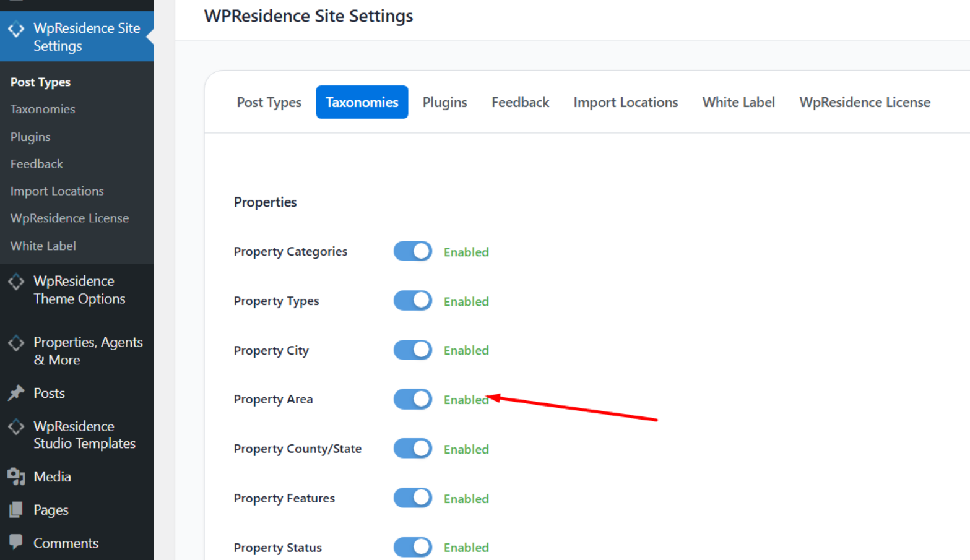Click the Pages icon in sidebar
The height and width of the screenshot is (560, 970).
pyautogui.click(x=16, y=510)
